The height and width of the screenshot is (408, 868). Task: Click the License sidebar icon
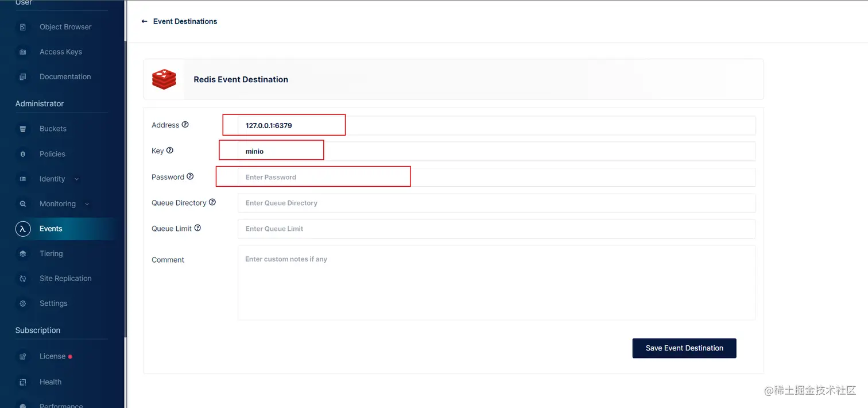coord(23,356)
